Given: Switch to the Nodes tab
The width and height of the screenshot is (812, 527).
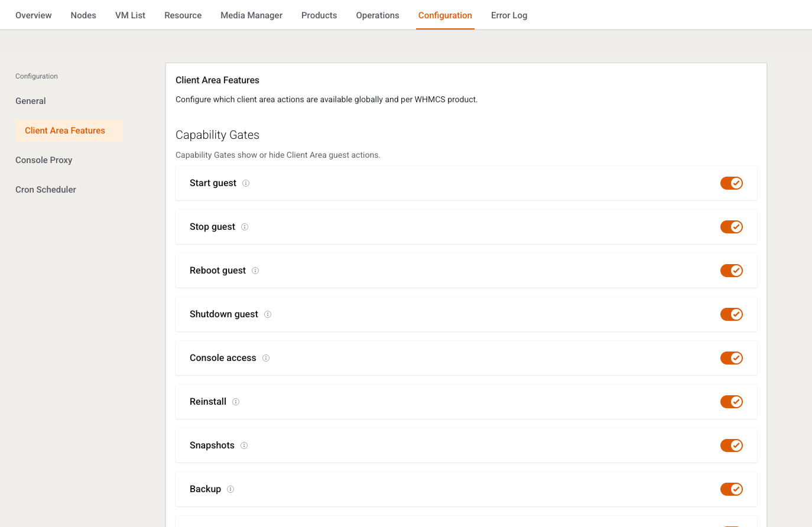Looking at the screenshot, I should (83, 15).
